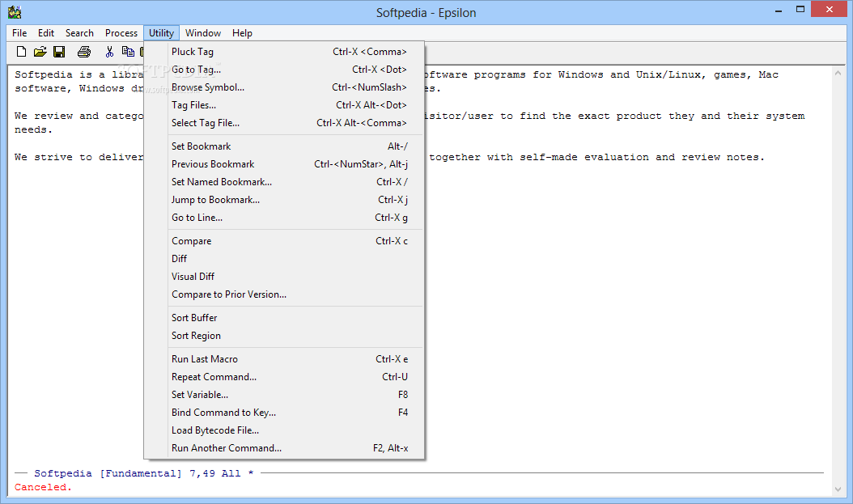
Task: Select Compare menu entry with Ctrl-X c
Action: [x=284, y=241]
